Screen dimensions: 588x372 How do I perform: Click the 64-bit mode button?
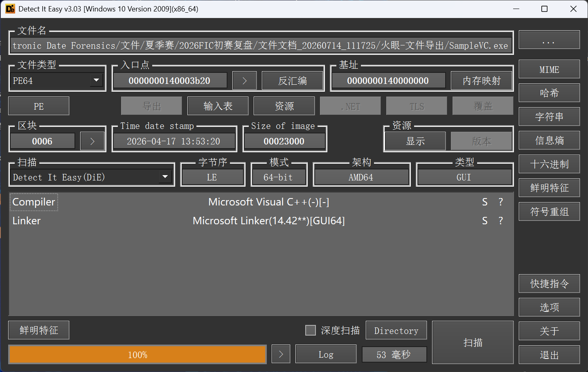pyautogui.click(x=278, y=177)
